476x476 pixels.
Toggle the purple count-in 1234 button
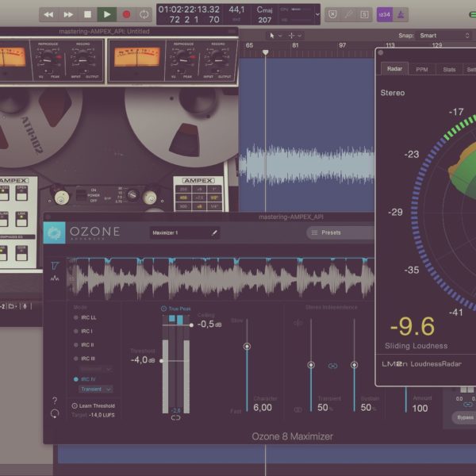(384, 14)
